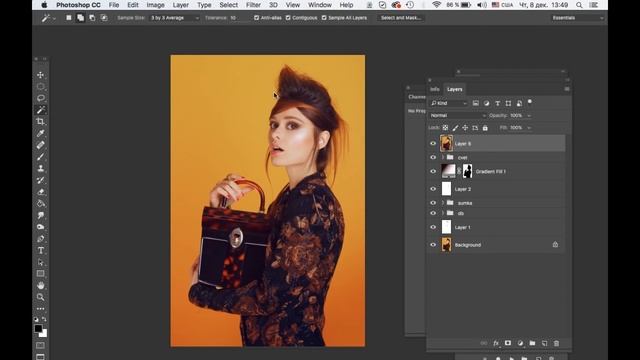Open the Sample Size dropdown
The width and height of the screenshot is (640, 360).
coord(174,18)
